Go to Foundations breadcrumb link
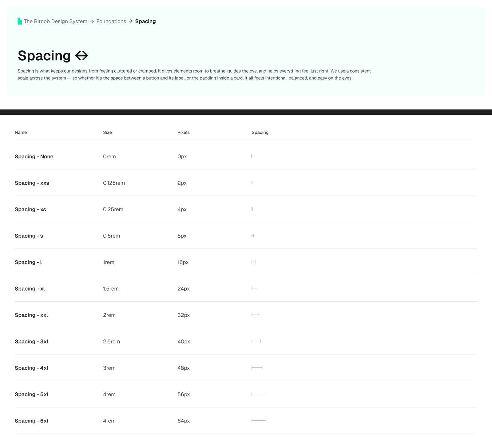492x448 pixels. [111, 21]
